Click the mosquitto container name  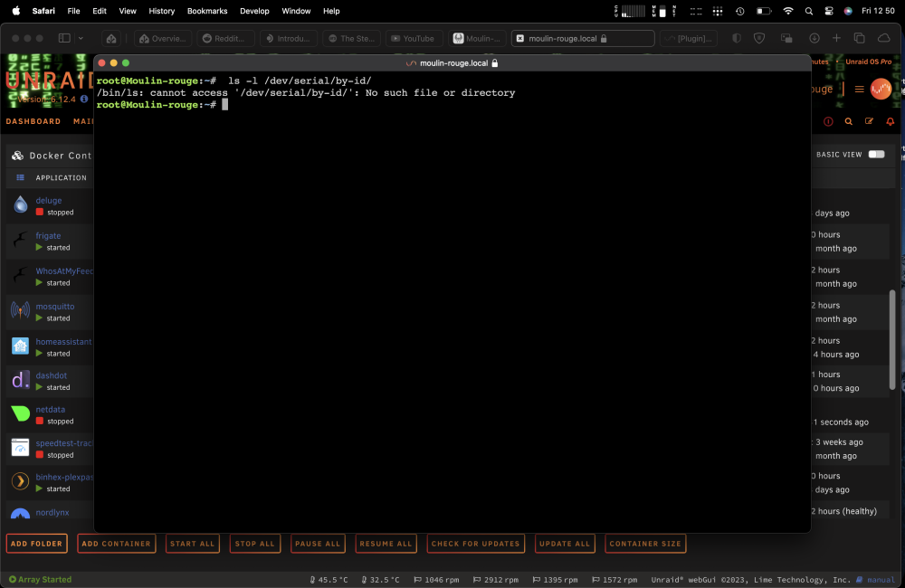tap(55, 307)
